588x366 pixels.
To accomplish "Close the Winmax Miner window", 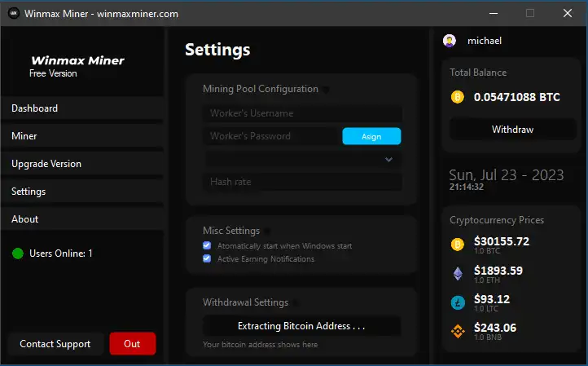I will click(x=568, y=14).
